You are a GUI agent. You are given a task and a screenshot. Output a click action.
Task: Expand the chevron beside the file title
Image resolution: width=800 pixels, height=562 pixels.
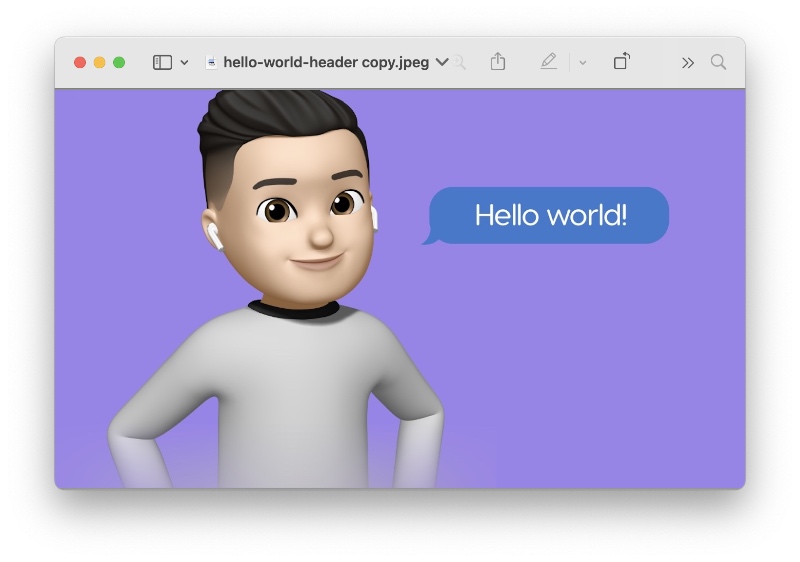tap(442, 62)
